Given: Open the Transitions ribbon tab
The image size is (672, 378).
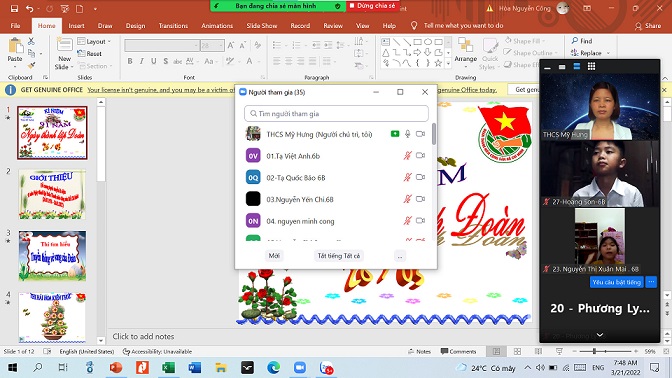Looking at the screenshot, I should point(173,26).
